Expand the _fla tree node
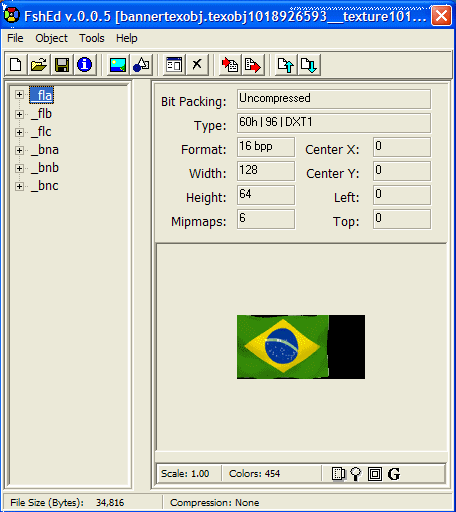Viewport: 456px width, 512px height. click(19, 95)
